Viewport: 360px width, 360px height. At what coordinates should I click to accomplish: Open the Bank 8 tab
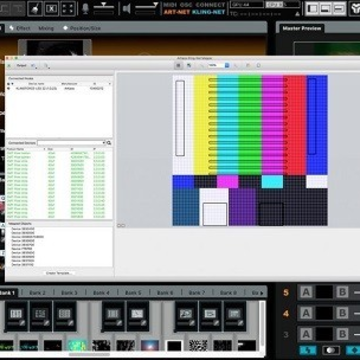coord(228,293)
